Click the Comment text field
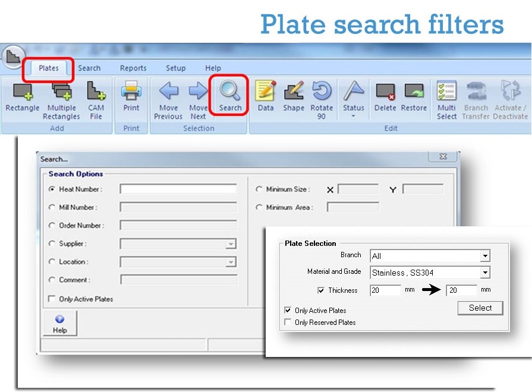Image resolution: width=532 pixels, height=392 pixels. (x=179, y=280)
